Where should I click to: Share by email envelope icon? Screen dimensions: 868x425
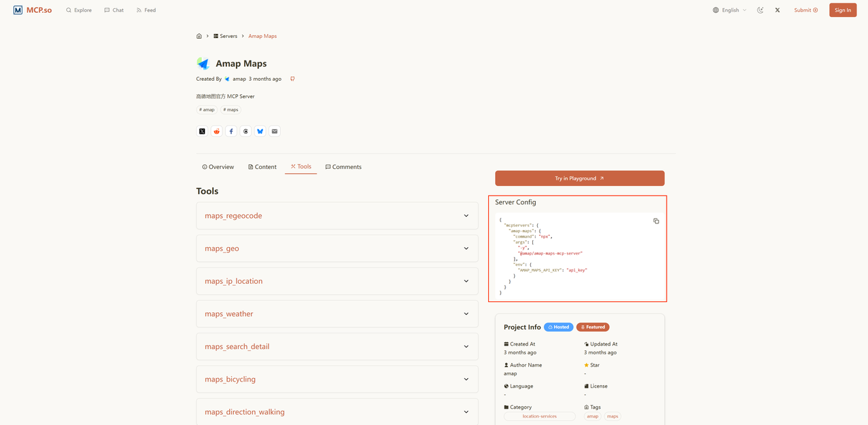click(275, 132)
